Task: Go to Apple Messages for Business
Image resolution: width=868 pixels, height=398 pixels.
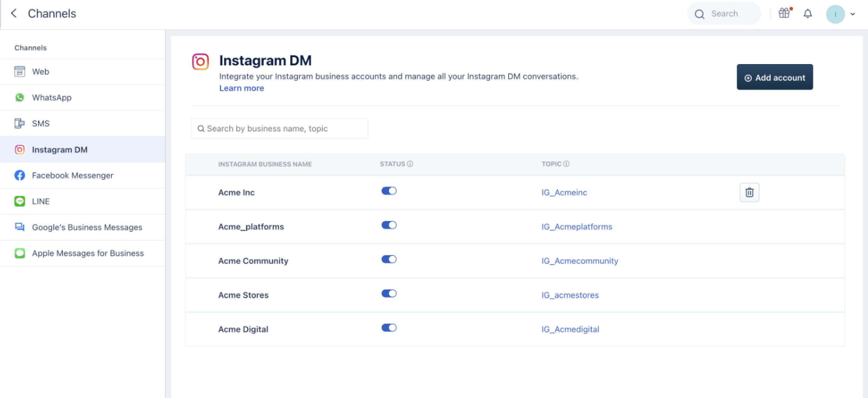Action: tap(88, 253)
